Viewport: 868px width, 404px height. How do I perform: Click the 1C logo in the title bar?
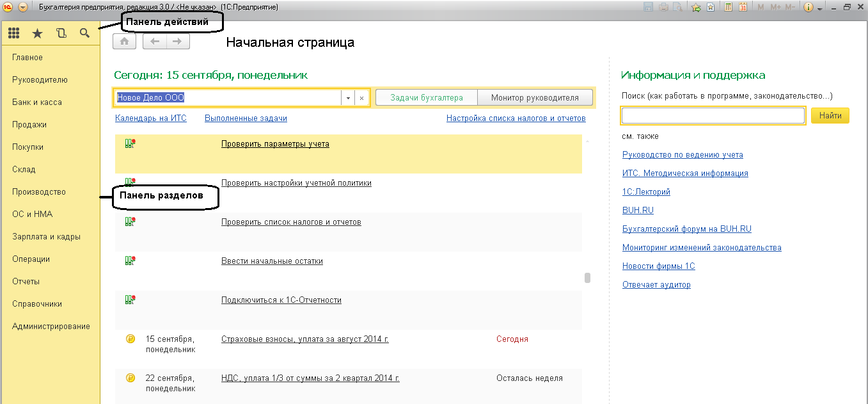(8, 7)
